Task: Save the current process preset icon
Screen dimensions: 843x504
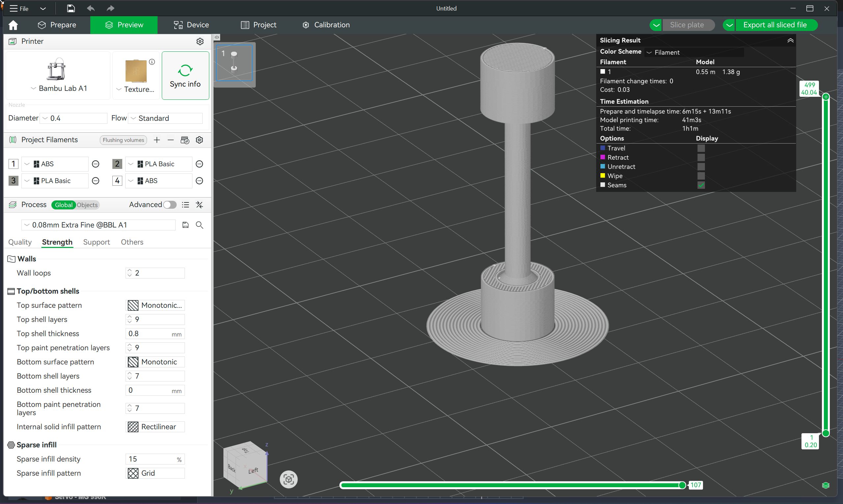Action: pos(185,225)
